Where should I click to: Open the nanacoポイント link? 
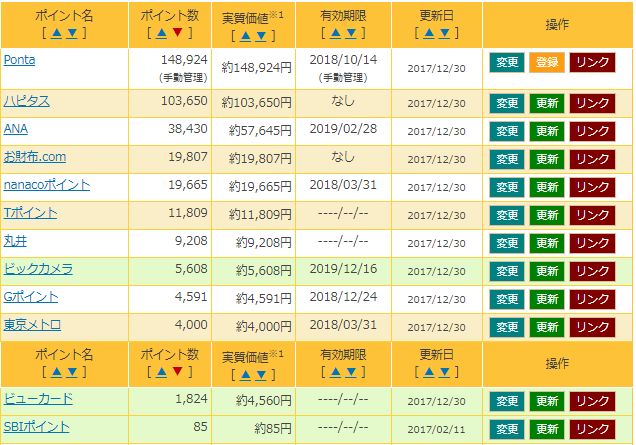47,185
